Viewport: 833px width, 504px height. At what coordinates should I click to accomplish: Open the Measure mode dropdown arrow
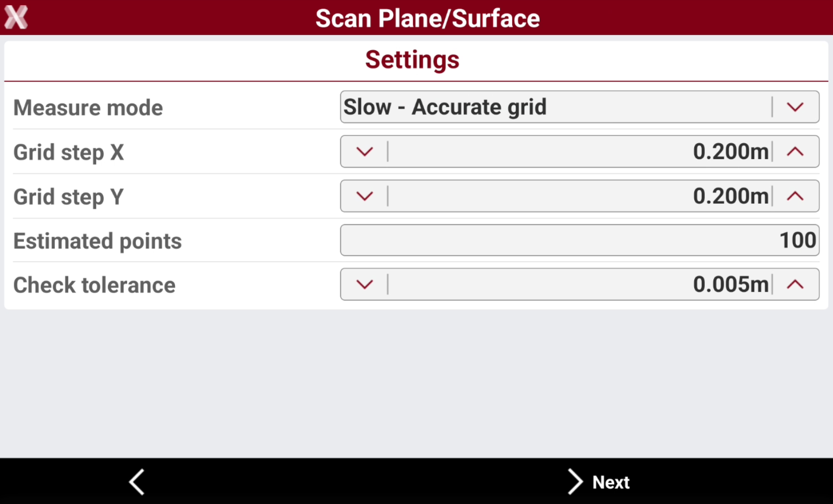(795, 107)
